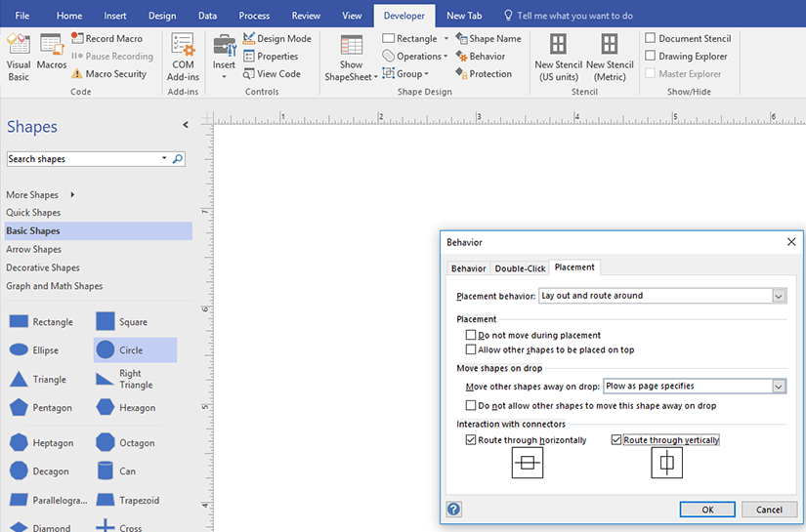
Task: Check Allow other shapes placed on top
Action: (471, 349)
